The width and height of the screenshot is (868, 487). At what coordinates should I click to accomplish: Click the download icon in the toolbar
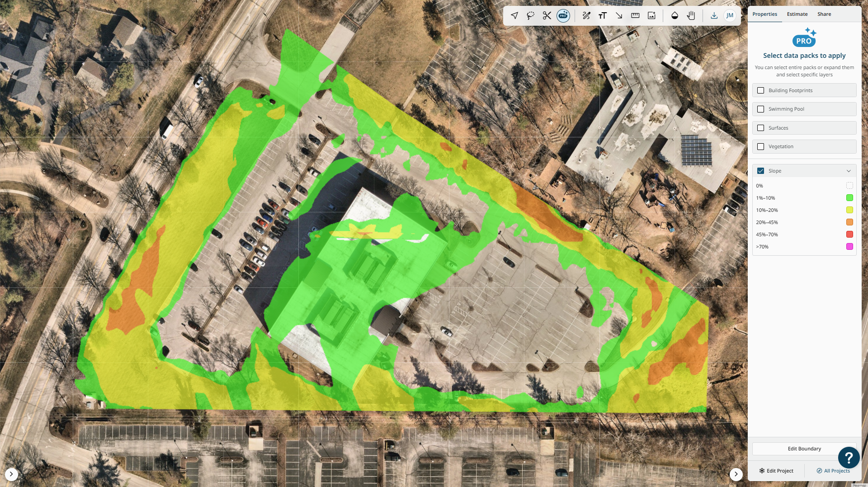click(714, 15)
